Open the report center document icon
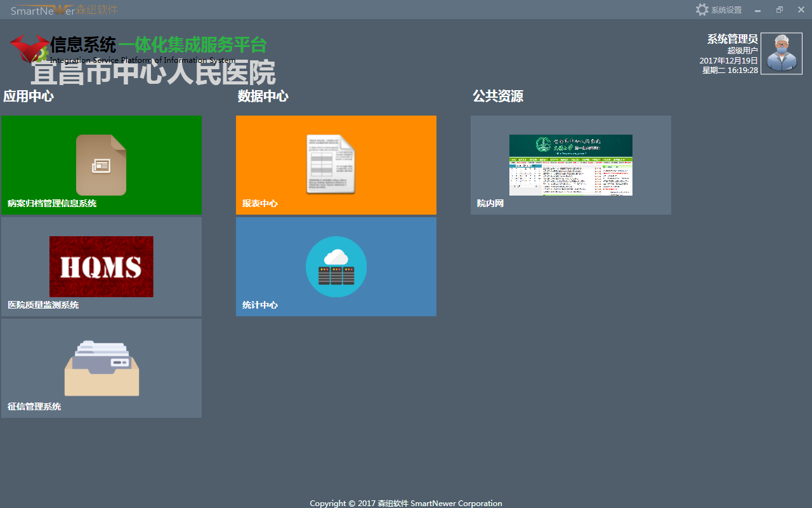 (x=331, y=164)
